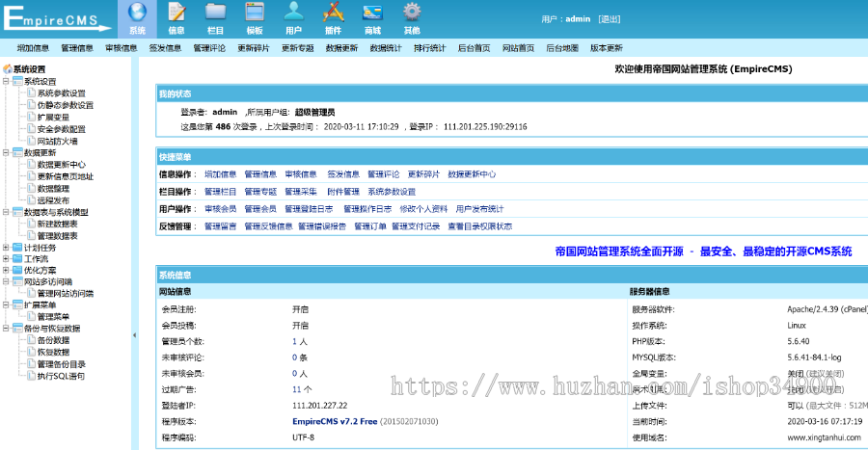Open 后台地图 in the submenu bar
This screenshot has height=450, width=868.
pyautogui.click(x=562, y=48)
